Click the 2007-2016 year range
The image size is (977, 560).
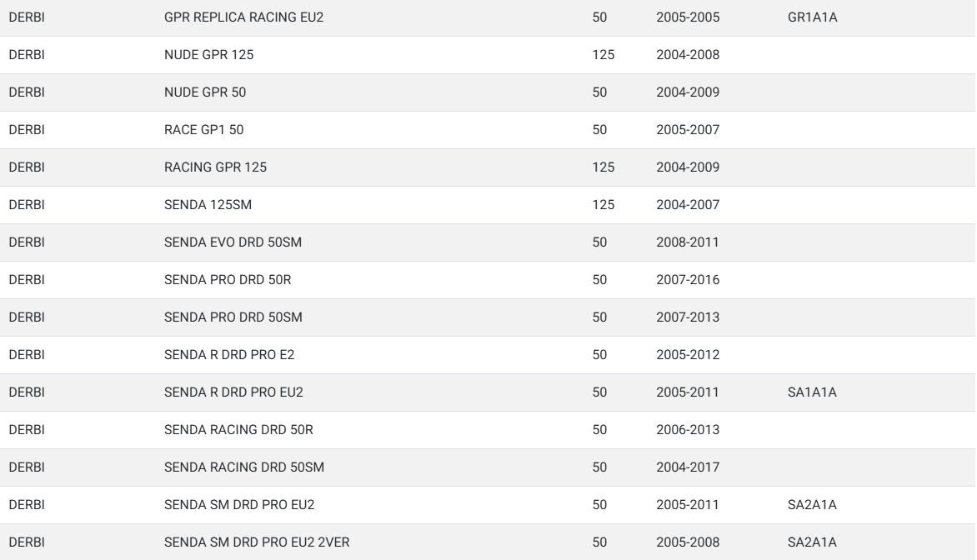(x=687, y=280)
